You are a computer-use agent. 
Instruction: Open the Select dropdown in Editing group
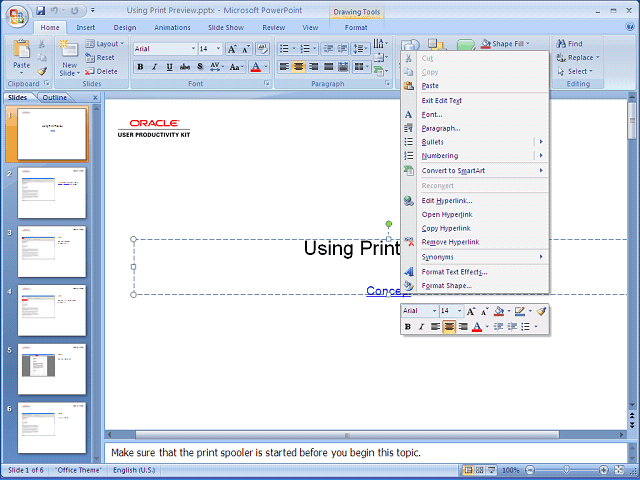(x=575, y=71)
